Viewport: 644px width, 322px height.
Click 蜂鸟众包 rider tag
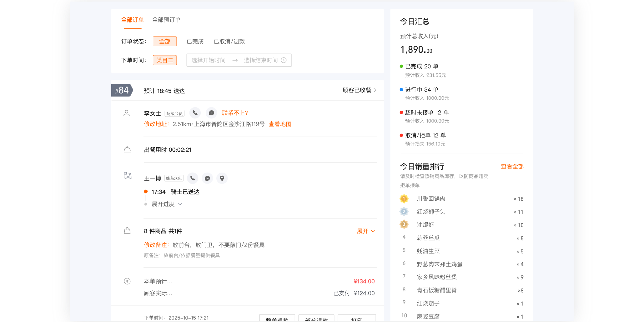coord(174,178)
